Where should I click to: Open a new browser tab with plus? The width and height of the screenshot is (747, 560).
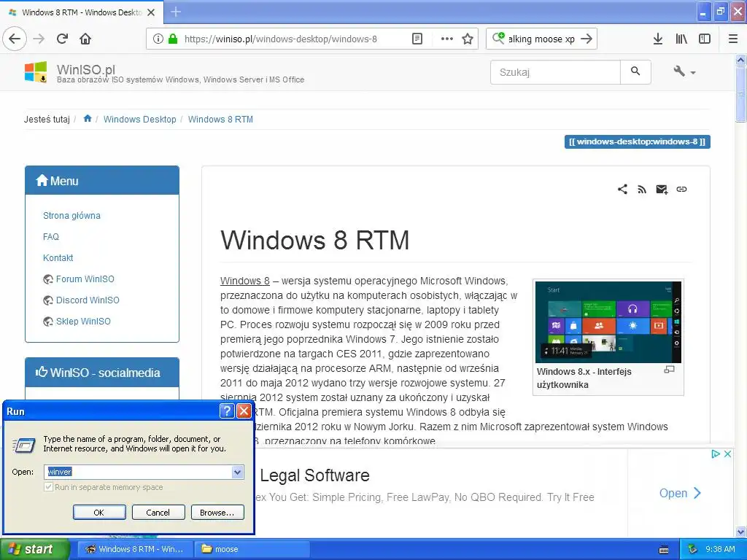pos(176,12)
